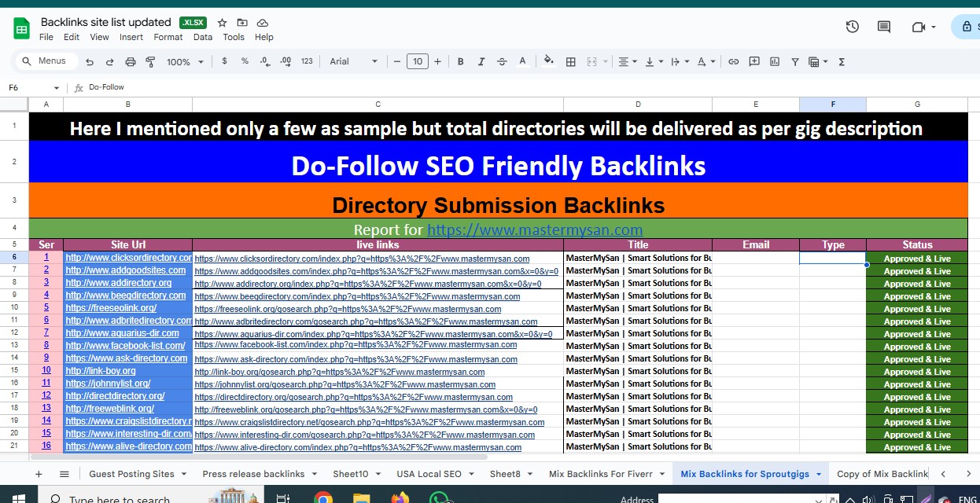Open the Format menu

[168, 37]
